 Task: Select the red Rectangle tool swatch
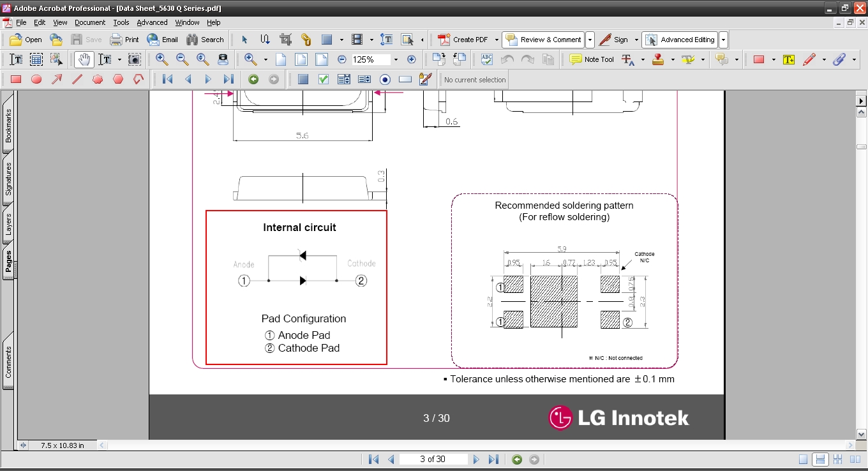coord(759,59)
